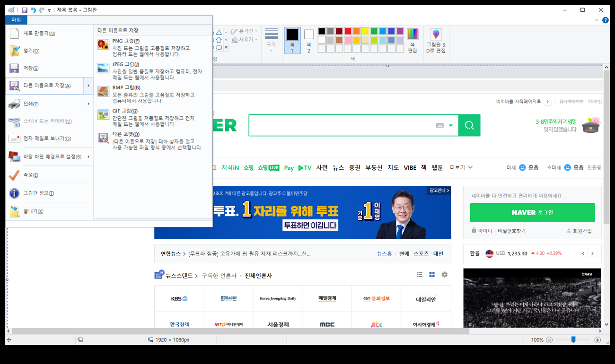615x364 pixels.
Task: Pick the orange swatch in the top row
Action: click(x=356, y=31)
